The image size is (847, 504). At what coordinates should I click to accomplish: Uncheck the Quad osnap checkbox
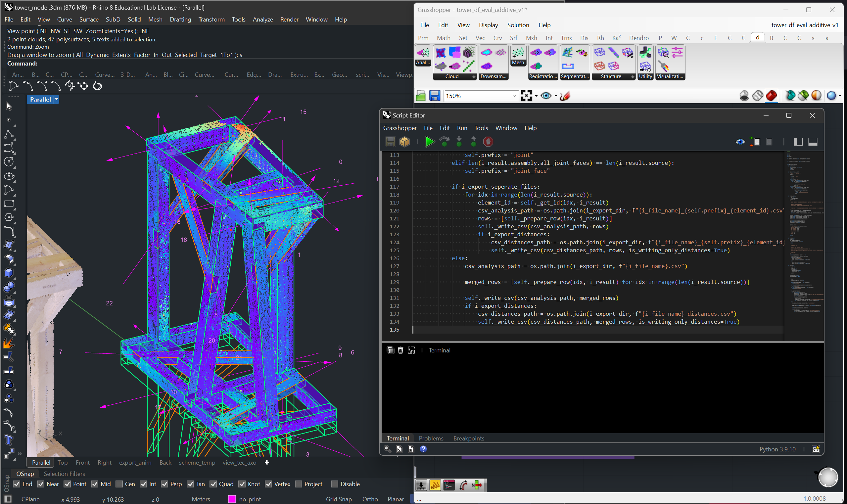coord(213,484)
